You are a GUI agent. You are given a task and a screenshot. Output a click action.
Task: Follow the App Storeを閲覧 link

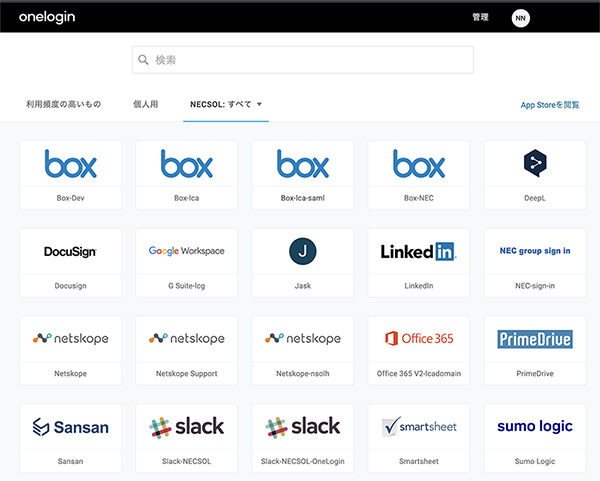550,105
